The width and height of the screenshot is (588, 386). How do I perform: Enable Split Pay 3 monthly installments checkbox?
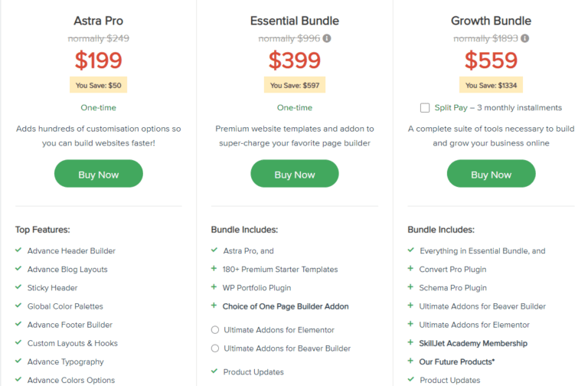425,108
